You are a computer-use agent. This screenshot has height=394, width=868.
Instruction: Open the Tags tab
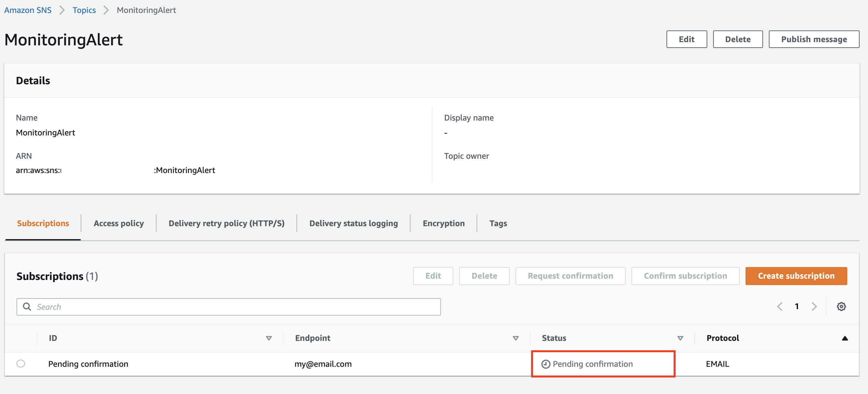tap(498, 223)
